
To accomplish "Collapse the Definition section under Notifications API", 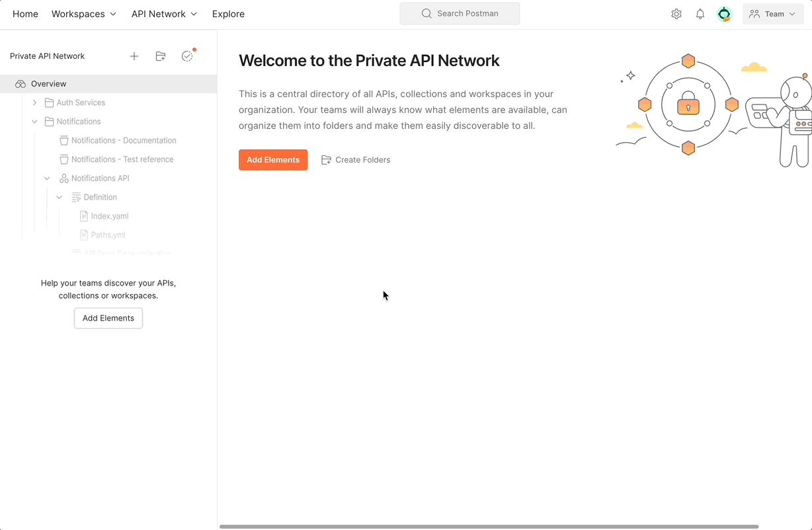I will [x=59, y=197].
